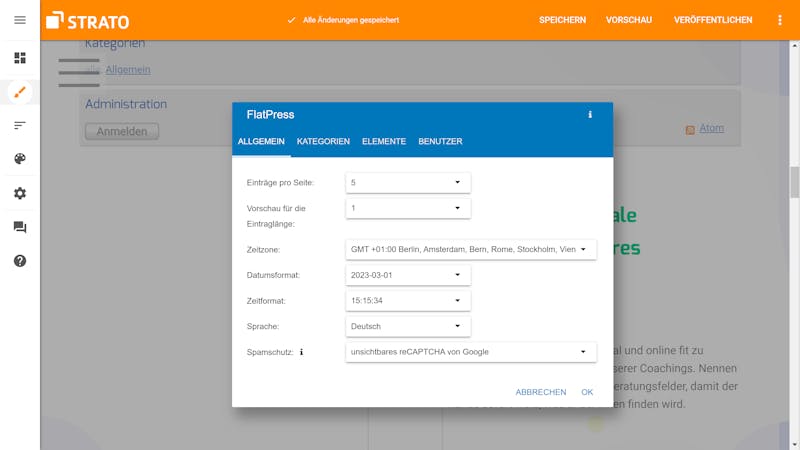Open the Spamschutz reCAPTCHA dropdown
Image resolution: width=800 pixels, height=450 pixels.
coord(470,352)
